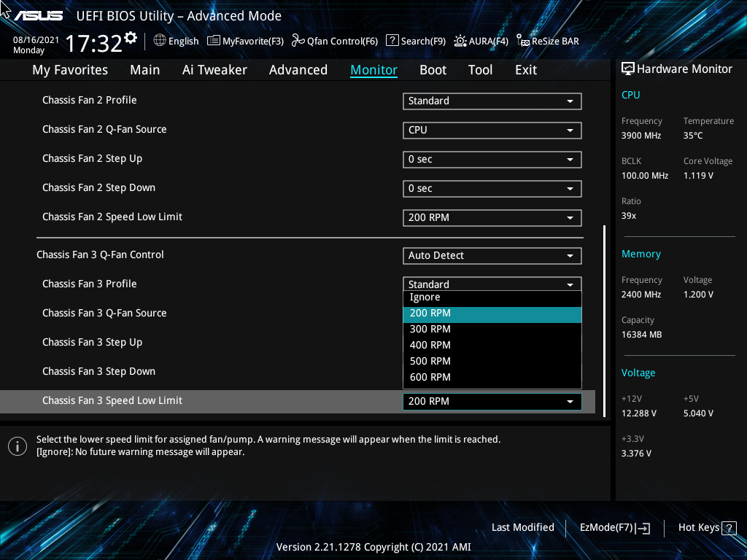
Task: Click the 3900 MHz CPU frequency value
Action: [640, 136]
